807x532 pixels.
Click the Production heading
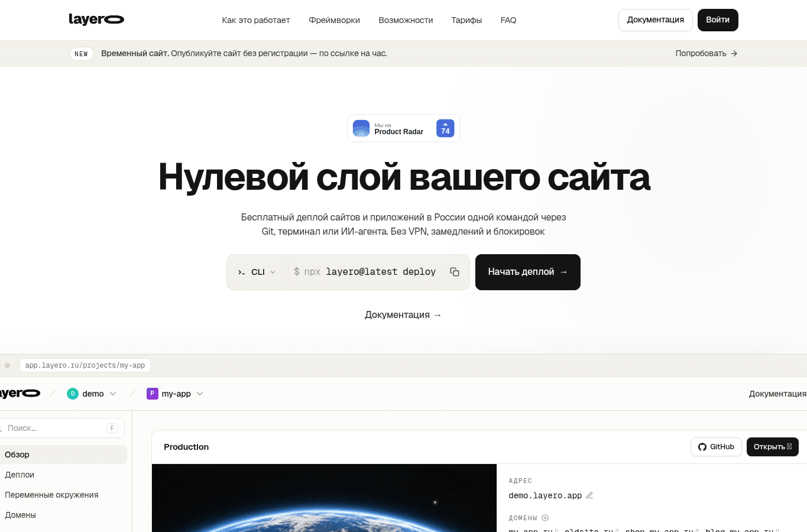[x=186, y=447]
